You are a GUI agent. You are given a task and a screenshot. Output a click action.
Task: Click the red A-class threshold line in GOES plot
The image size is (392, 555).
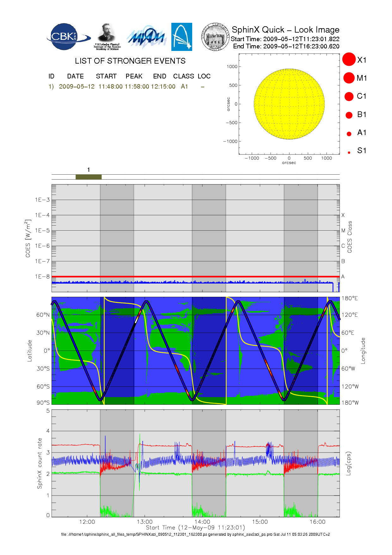point(196,277)
